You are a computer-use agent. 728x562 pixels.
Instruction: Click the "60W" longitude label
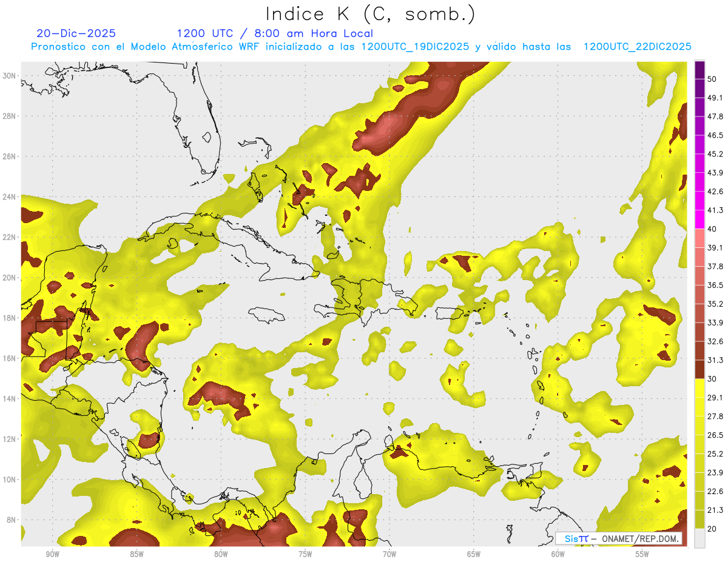coord(558,555)
